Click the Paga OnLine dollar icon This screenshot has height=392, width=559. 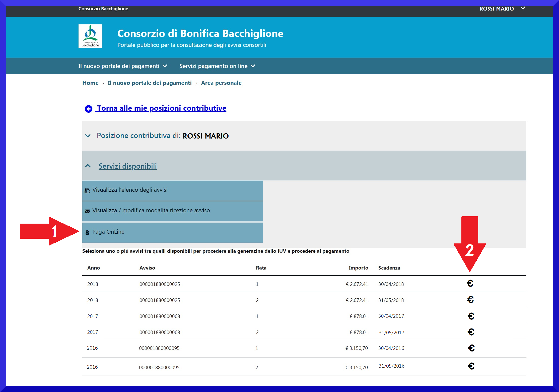(87, 232)
